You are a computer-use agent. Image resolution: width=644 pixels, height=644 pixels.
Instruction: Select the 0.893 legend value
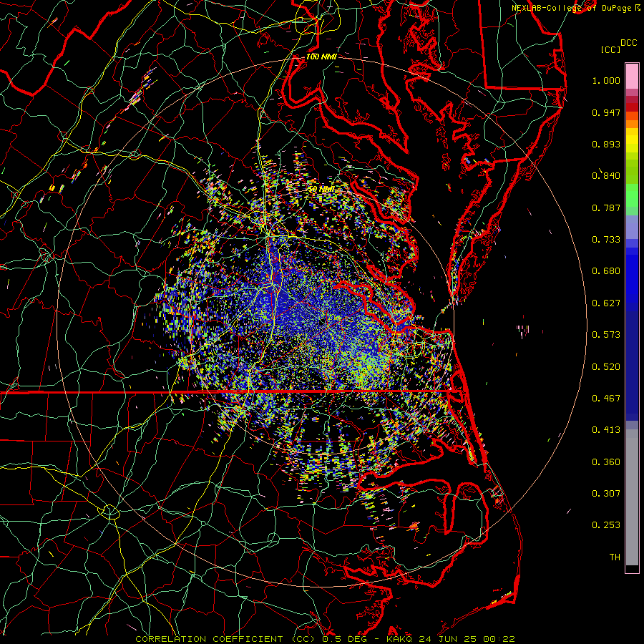pos(606,144)
